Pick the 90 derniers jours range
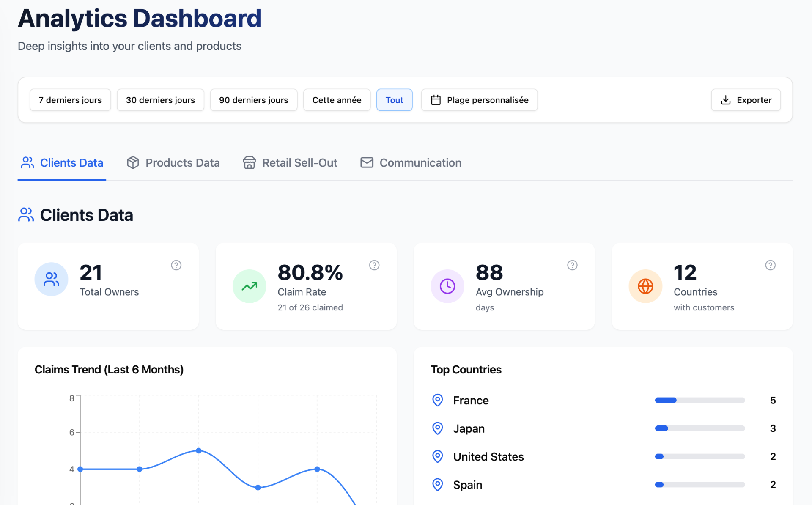Screen dimensions: 812x505 tap(253, 100)
